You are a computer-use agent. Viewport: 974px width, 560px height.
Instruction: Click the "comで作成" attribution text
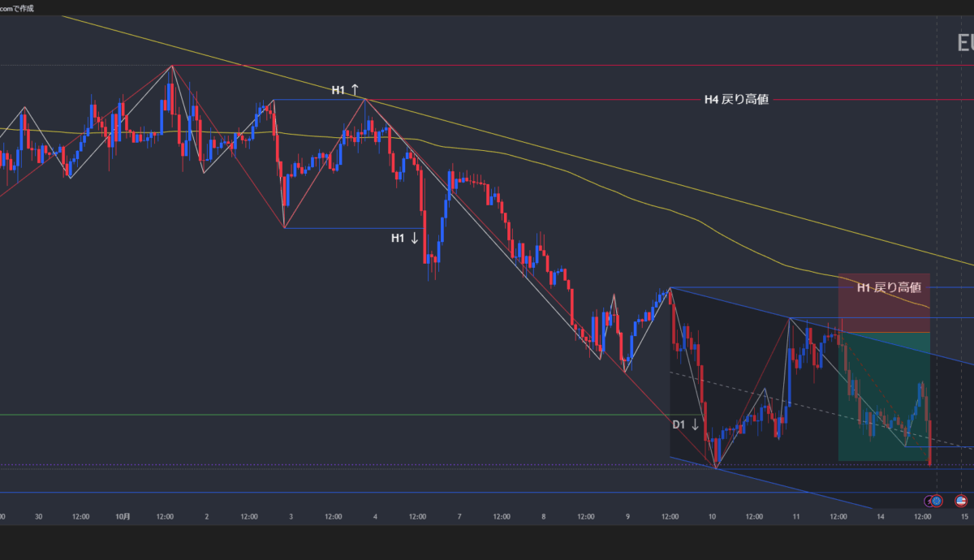17,7
